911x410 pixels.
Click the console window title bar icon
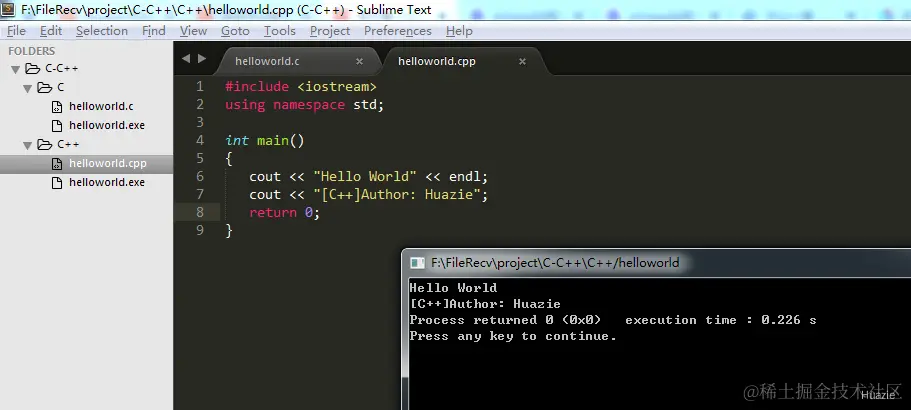(x=417, y=263)
